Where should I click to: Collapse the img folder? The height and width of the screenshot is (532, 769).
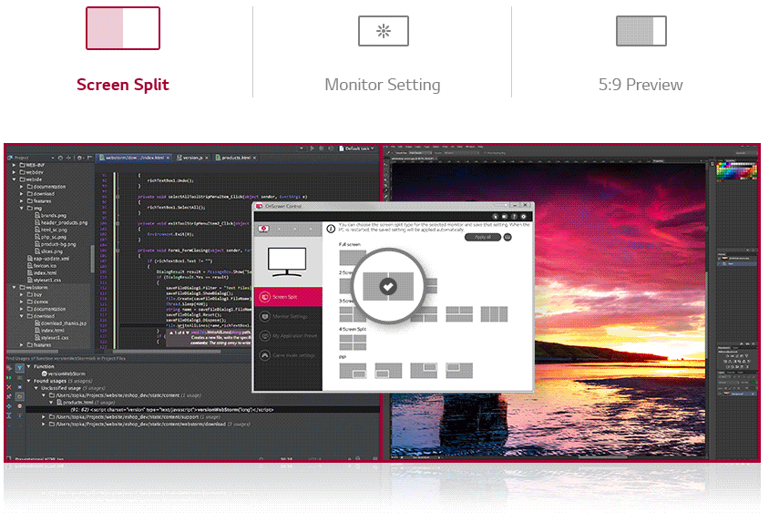21,209
